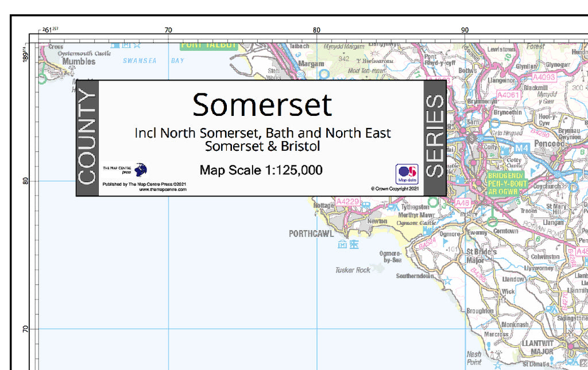Viewport: 588px width, 370px height.
Task: Click The Map Centre Press globe logo
Action: (x=140, y=169)
